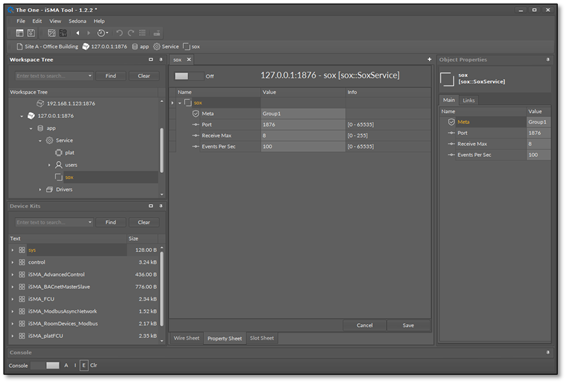Maximize the Device Kits panel

pos(151,206)
